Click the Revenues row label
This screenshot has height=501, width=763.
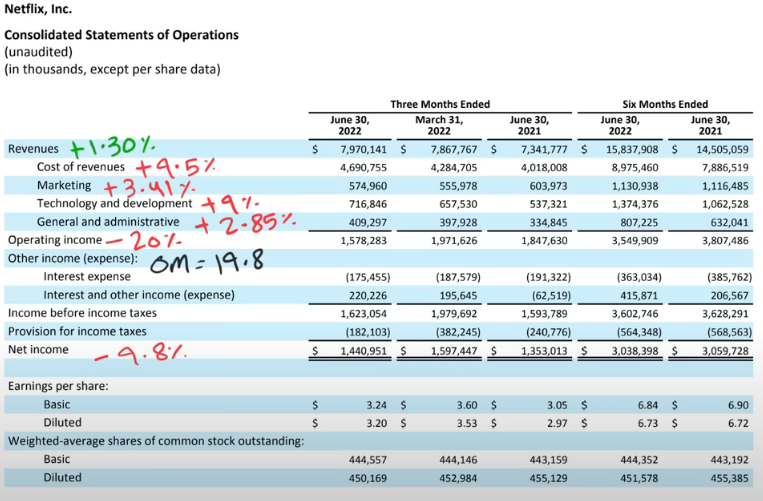pos(33,149)
